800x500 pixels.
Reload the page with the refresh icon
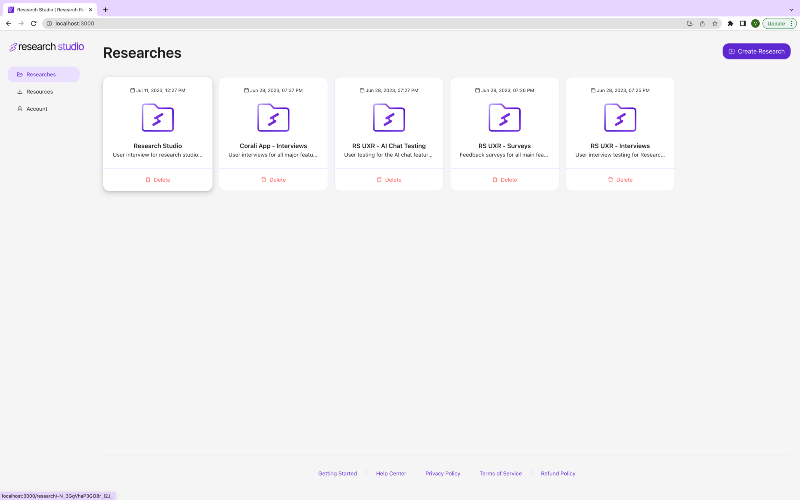coord(34,23)
